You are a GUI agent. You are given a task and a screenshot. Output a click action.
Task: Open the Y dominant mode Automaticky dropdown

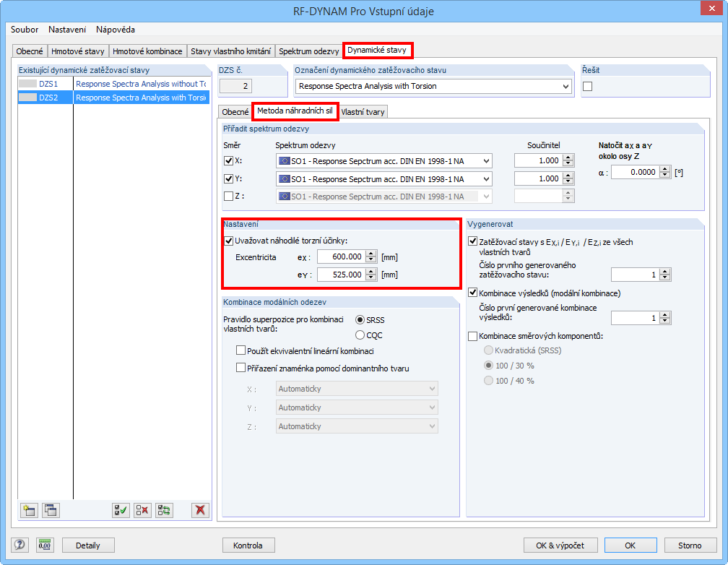point(357,407)
